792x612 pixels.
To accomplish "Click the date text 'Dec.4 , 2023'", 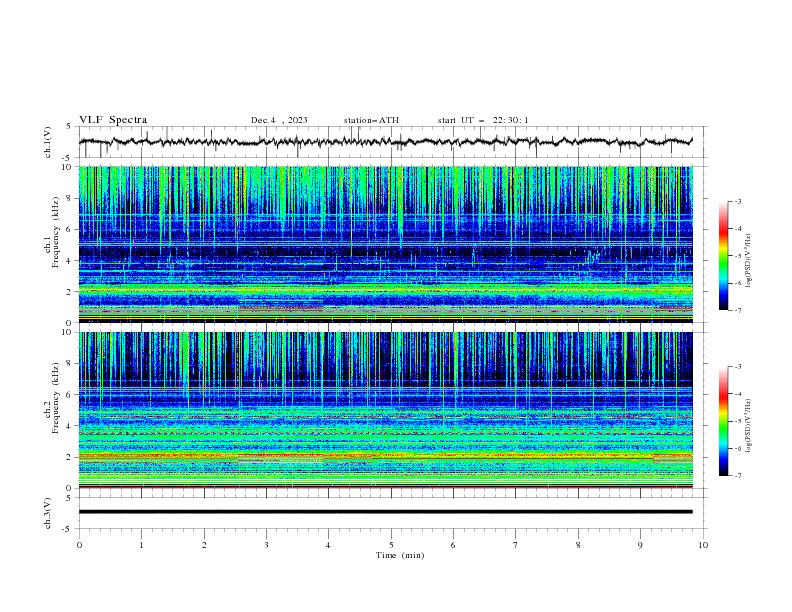I will click(279, 120).
